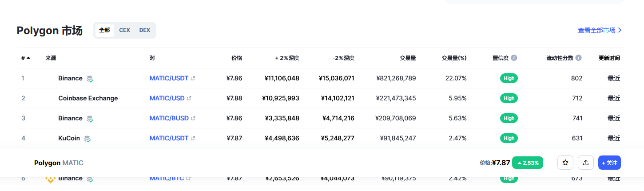Click the 置信度 info icon
This screenshot has height=191, width=644.
pyautogui.click(x=514, y=58)
